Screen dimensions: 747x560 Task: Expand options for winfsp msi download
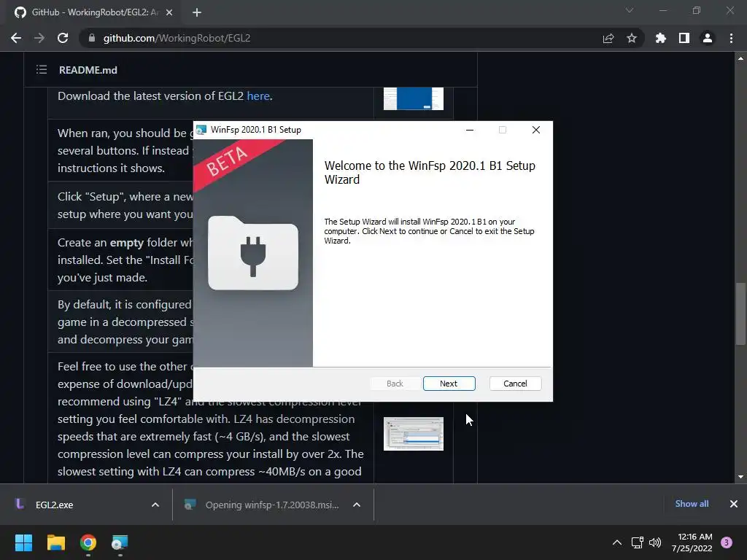pyautogui.click(x=357, y=505)
